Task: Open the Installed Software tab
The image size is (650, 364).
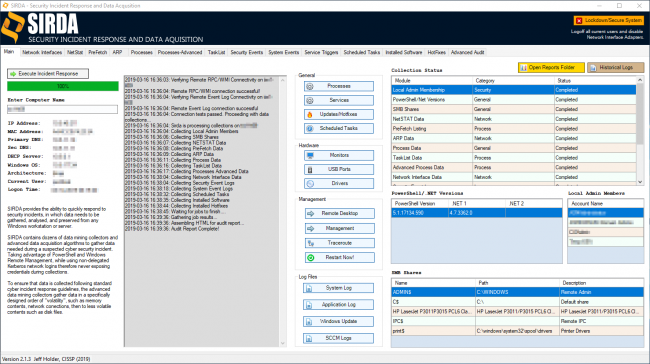Action: (x=404, y=53)
